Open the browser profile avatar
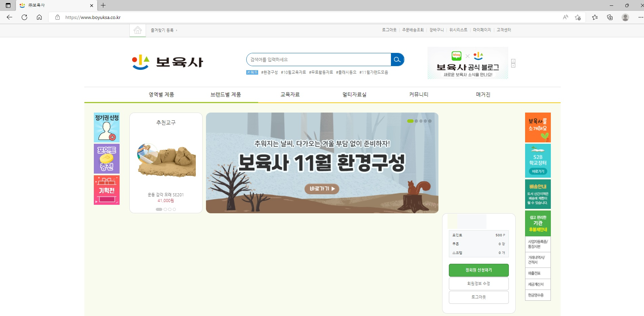644x316 pixels. click(625, 17)
